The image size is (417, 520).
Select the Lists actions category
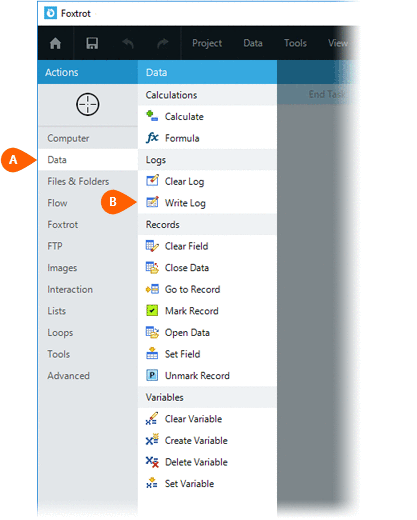pos(88,311)
